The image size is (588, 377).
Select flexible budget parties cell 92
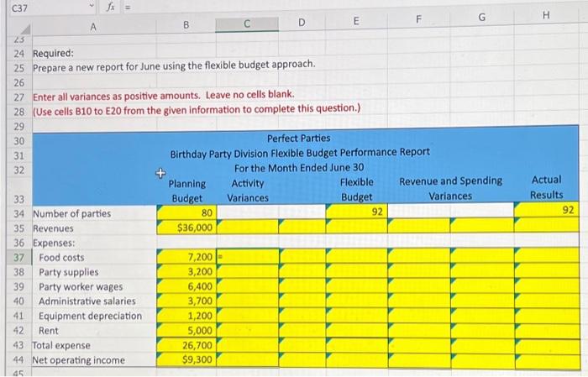click(357, 212)
